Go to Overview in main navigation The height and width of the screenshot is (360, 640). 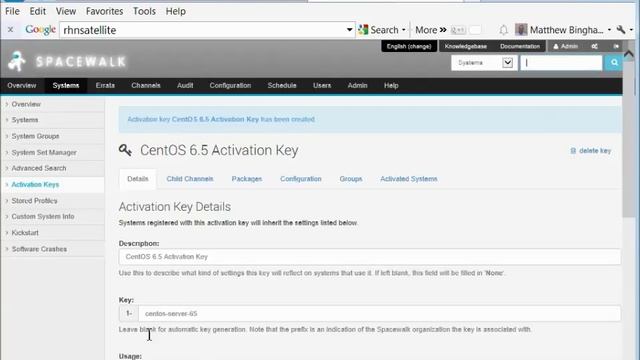pyautogui.click(x=22, y=85)
